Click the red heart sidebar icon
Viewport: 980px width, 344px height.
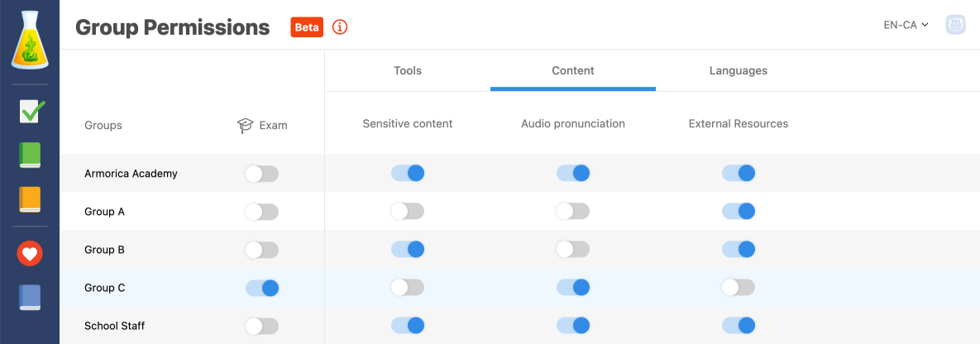(x=30, y=254)
